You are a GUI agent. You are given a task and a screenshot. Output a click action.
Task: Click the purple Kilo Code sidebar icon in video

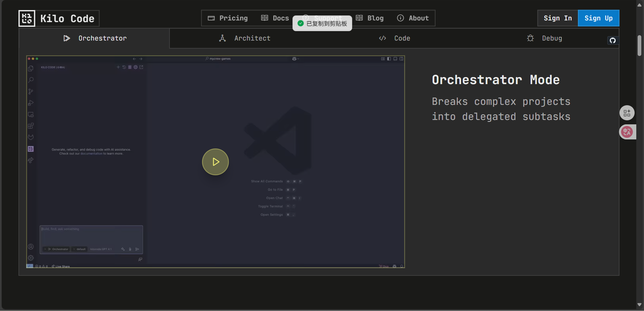pyautogui.click(x=31, y=149)
